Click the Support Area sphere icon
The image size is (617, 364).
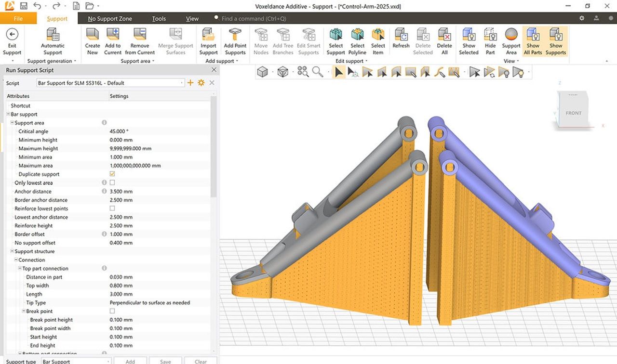click(511, 35)
